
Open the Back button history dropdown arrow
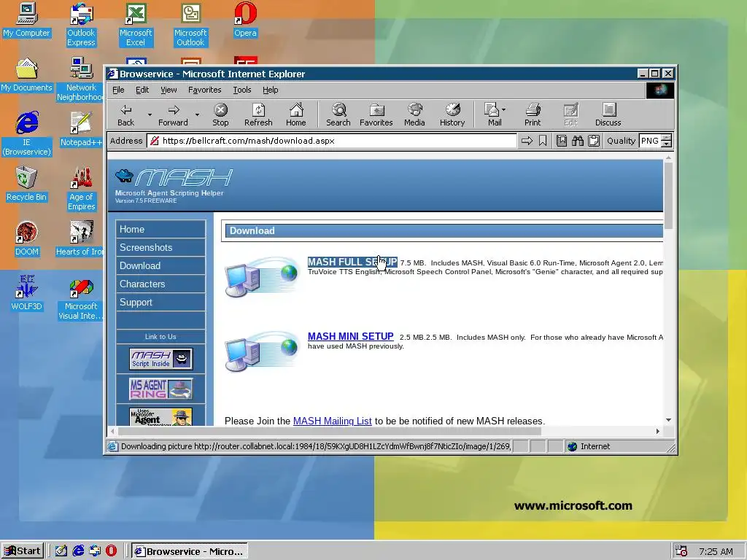point(150,114)
